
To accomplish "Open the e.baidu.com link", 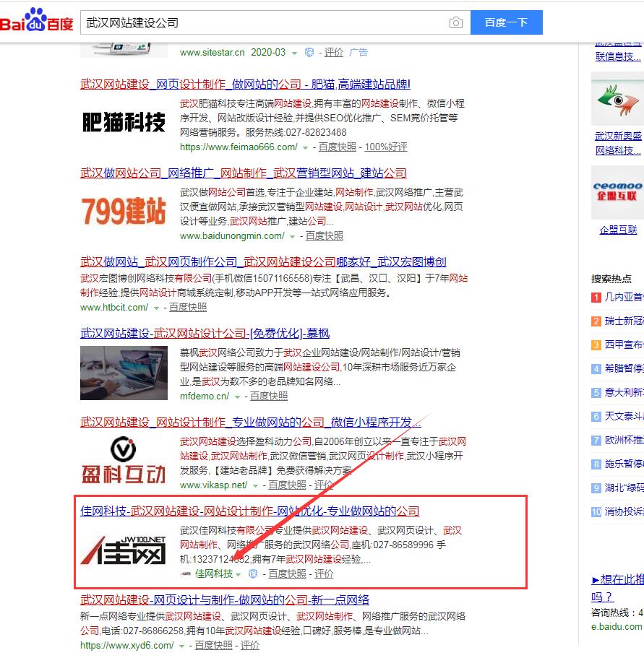I will pos(617,627).
